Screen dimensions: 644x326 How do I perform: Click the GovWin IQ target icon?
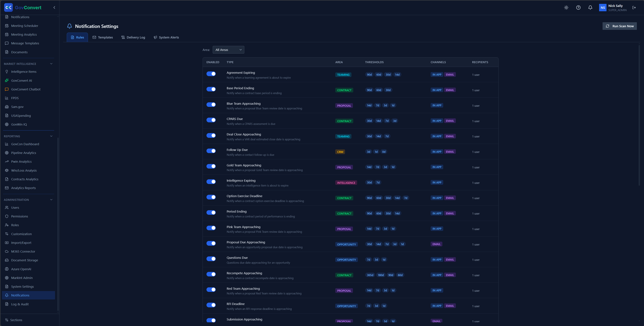coord(7,124)
